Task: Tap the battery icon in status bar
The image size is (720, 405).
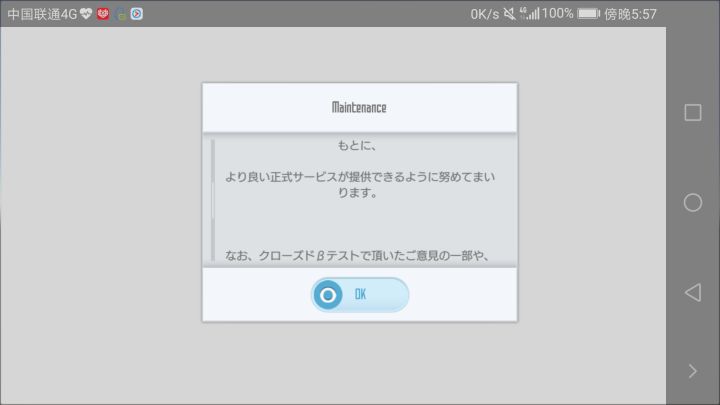Action: tap(589, 14)
